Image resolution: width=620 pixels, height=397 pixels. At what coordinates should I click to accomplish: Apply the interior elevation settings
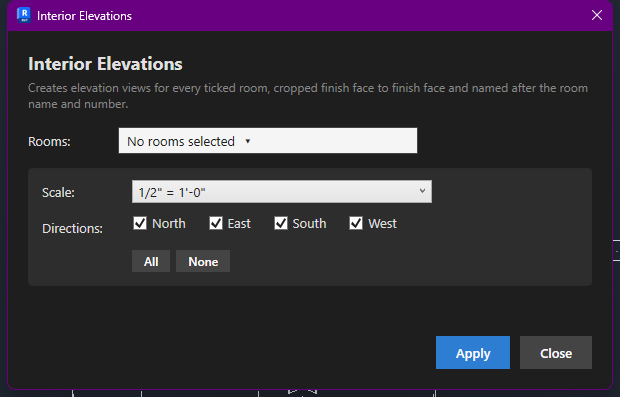(x=473, y=353)
